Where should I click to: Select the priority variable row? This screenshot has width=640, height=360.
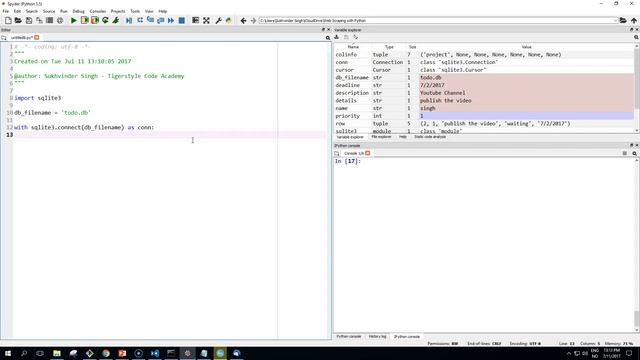point(484,116)
